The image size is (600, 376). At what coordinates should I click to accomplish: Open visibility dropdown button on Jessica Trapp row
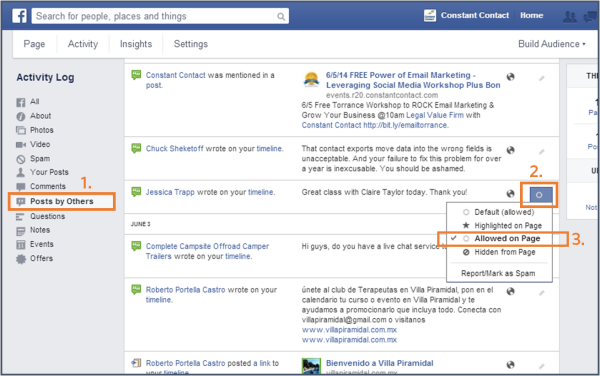[x=541, y=195]
